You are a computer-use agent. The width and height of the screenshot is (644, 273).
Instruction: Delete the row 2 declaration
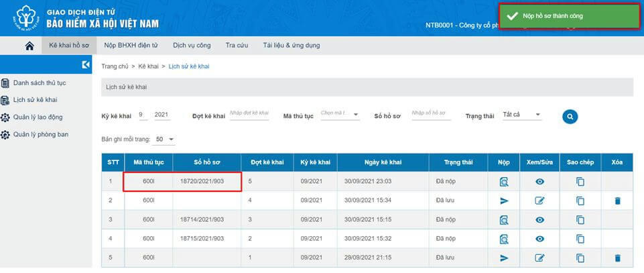click(x=617, y=201)
